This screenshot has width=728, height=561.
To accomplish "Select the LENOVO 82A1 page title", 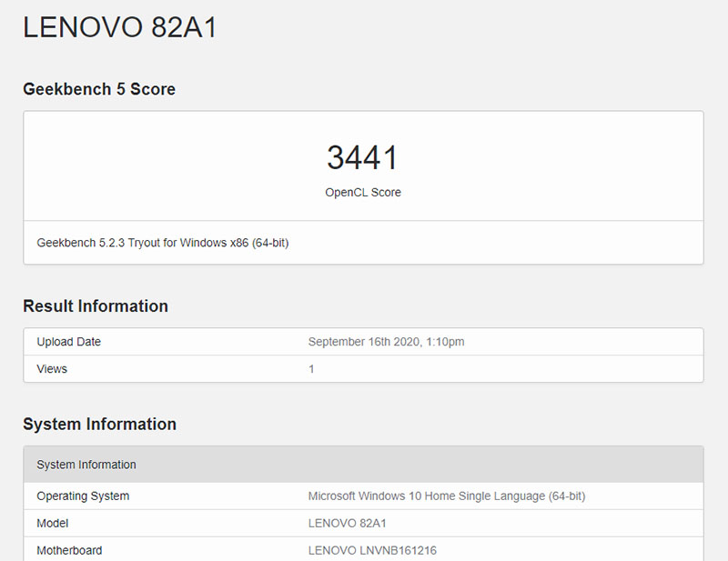I will (120, 27).
